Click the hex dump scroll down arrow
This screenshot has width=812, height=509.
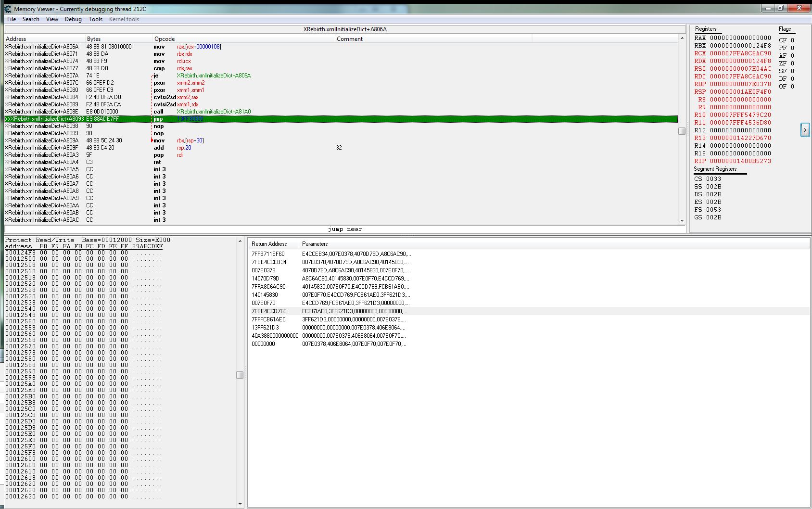[x=240, y=504]
